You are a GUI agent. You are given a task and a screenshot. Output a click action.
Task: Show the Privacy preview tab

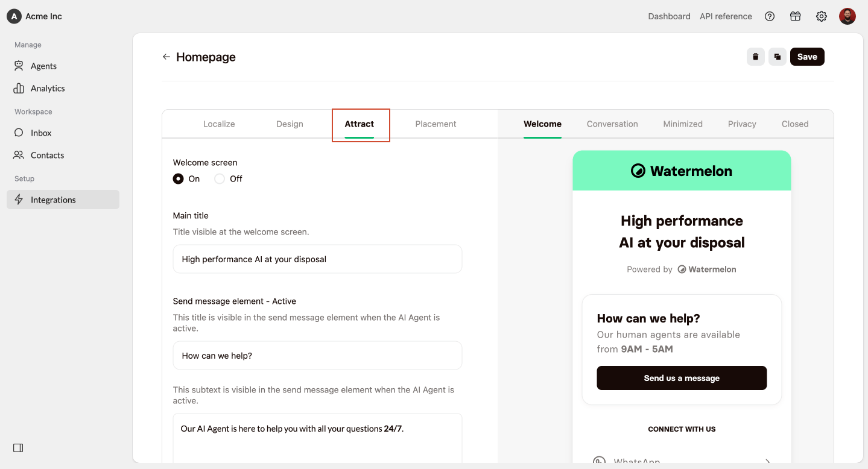point(742,124)
